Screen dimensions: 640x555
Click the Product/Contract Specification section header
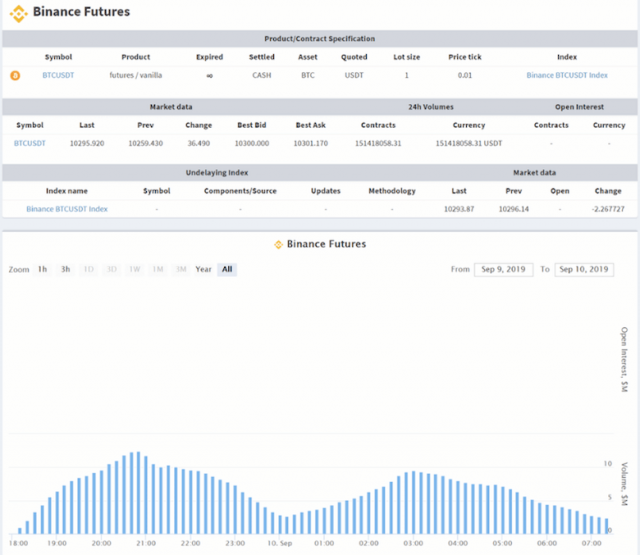320,39
